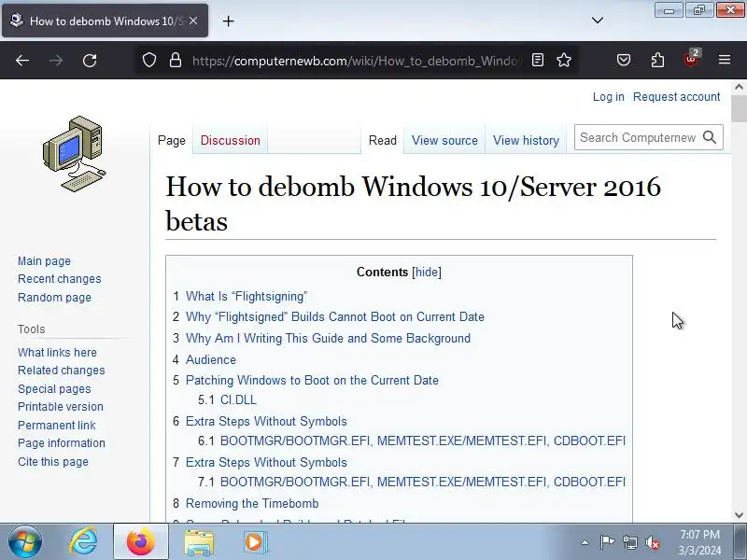
Task: Open the Windows Start orb
Action: click(x=24, y=542)
